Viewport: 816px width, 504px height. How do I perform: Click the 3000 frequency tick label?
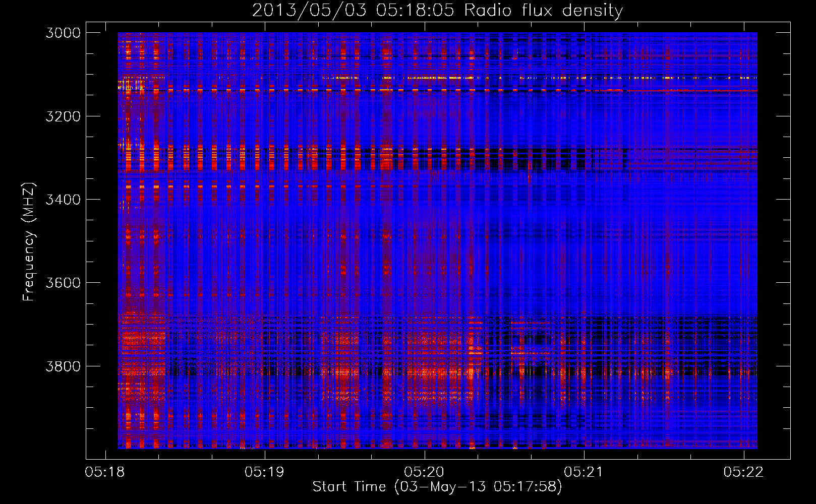(x=63, y=33)
